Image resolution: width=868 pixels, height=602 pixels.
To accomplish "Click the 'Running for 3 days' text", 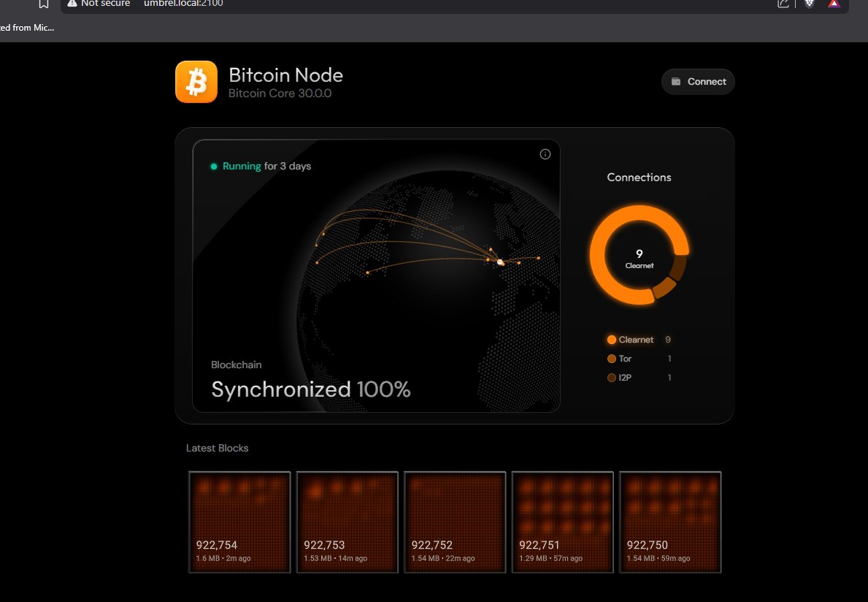I will pyautogui.click(x=266, y=166).
